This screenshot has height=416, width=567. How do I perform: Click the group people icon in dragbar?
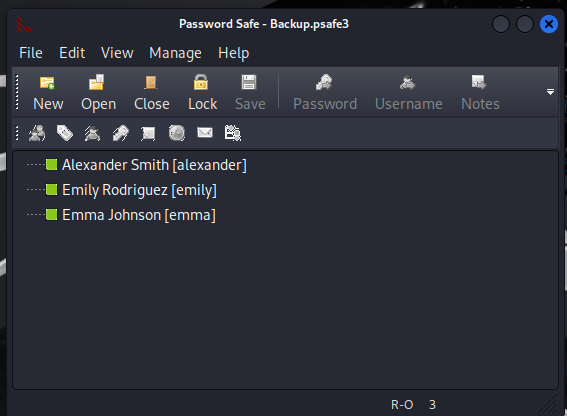click(x=37, y=133)
